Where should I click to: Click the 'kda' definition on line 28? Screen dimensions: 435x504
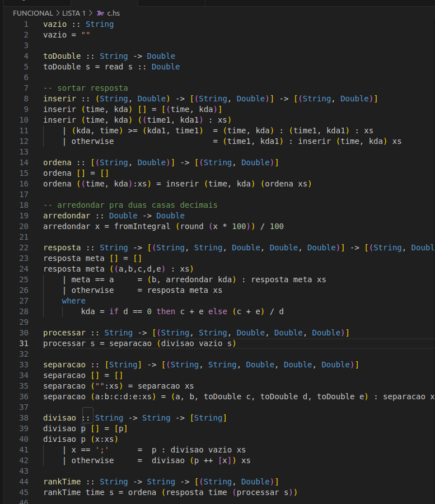(x=88, y=311)
